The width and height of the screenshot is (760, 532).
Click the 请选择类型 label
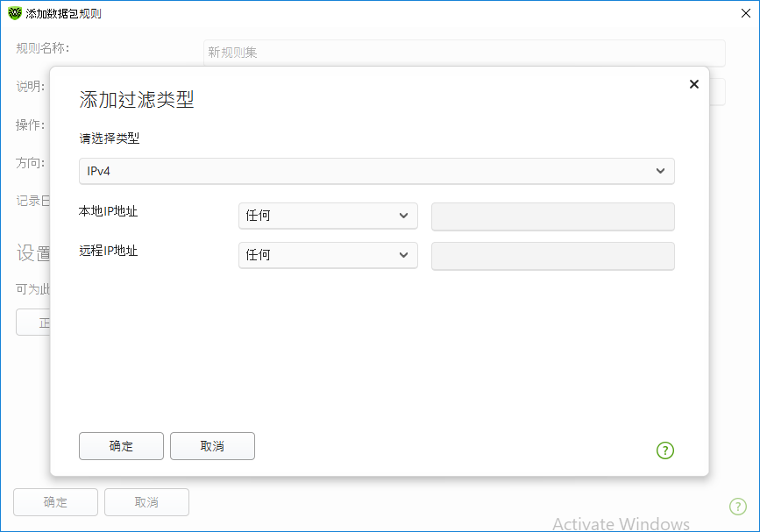[x=110, y=138]
